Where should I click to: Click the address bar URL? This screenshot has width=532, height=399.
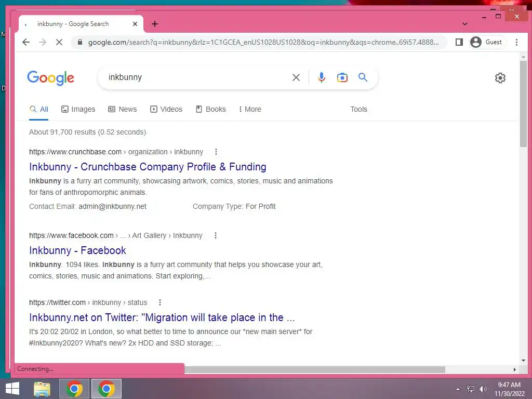[263, 42]
